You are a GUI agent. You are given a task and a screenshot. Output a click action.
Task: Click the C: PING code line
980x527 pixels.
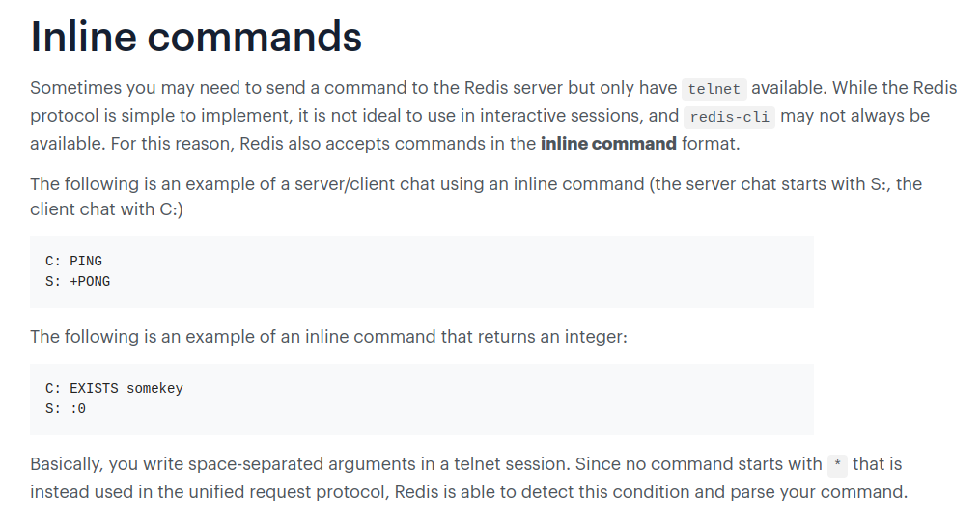coord(73,261)
